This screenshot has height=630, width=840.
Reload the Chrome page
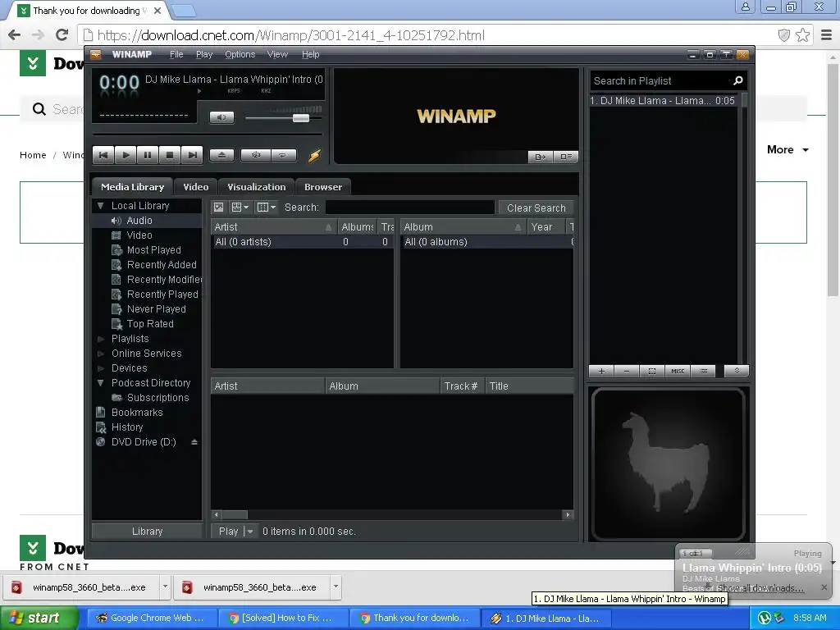[x=62, y=34]
